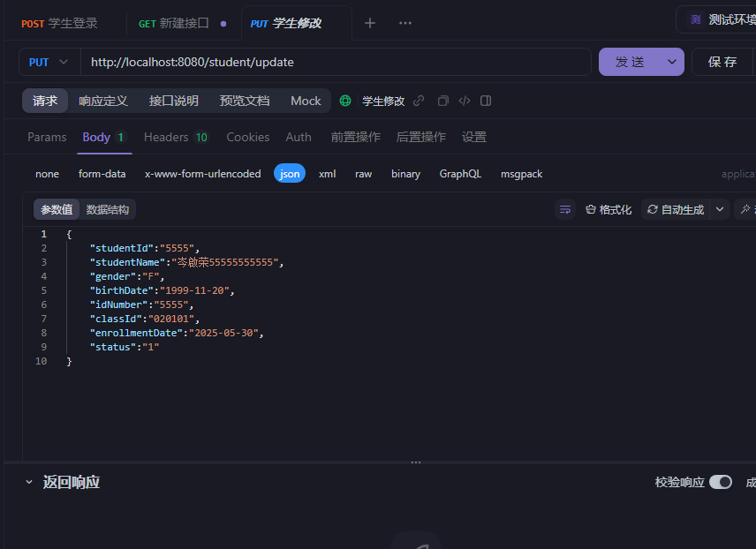This screenshot has width=756, height=549.
Task: Toggle word wrap icon in editor toolbar
Action: point(565,210)
